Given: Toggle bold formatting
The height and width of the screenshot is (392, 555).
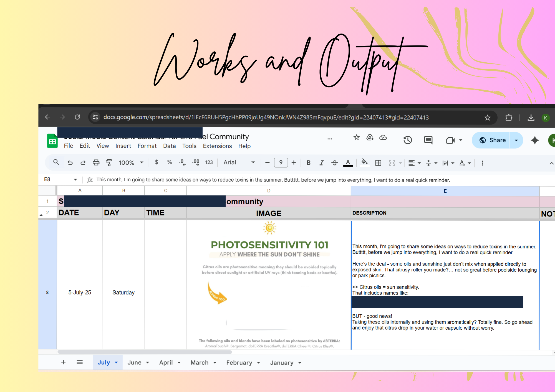Looking at the screenshot, I should (x=308, y=163).
